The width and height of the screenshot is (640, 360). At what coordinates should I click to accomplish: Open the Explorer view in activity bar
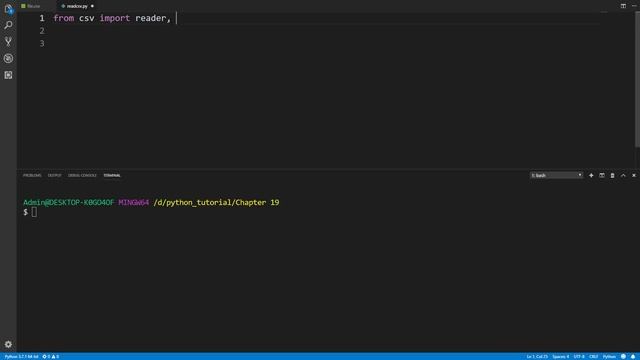pyautogui.click(x=8, y=9)
